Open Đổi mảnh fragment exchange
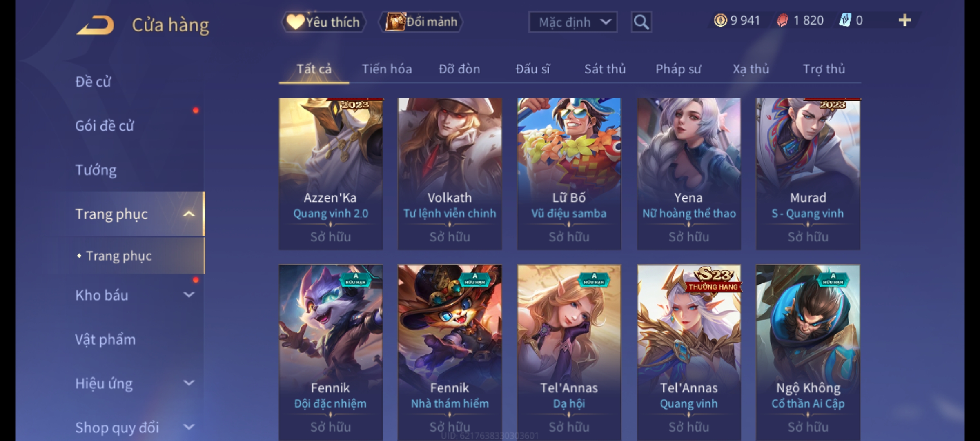Viewport: 980px width, 441px height. pyautogui.click(x=421, y=22)
